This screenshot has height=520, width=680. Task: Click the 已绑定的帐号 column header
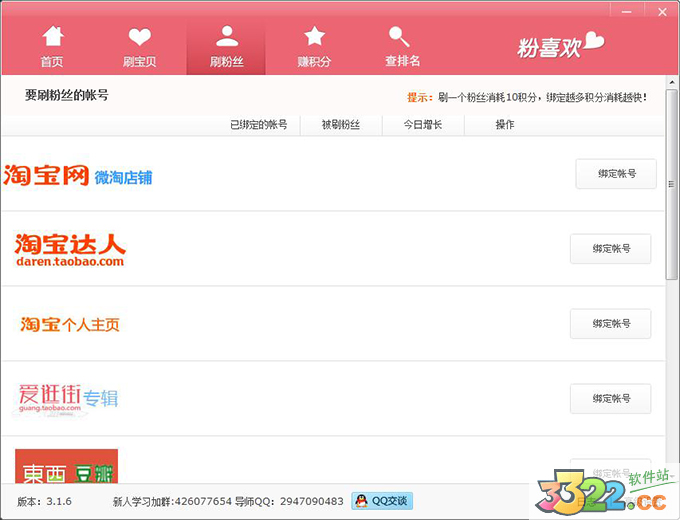(258, 125)
